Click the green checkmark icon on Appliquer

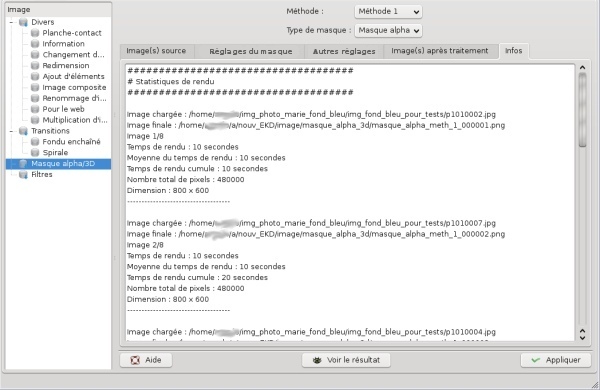click(x=536, y=360)
